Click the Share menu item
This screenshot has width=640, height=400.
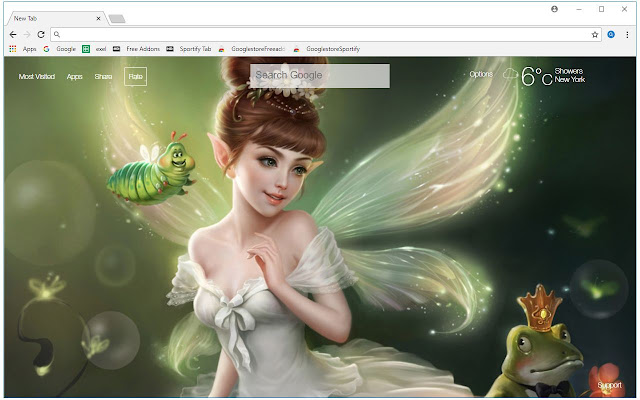point(103,76)
